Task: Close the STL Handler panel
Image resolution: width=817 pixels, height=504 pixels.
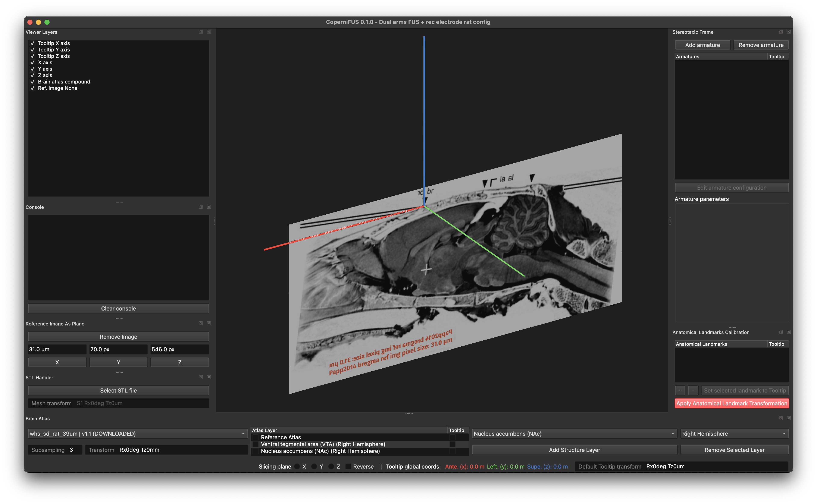Action: tap(209, 377)
